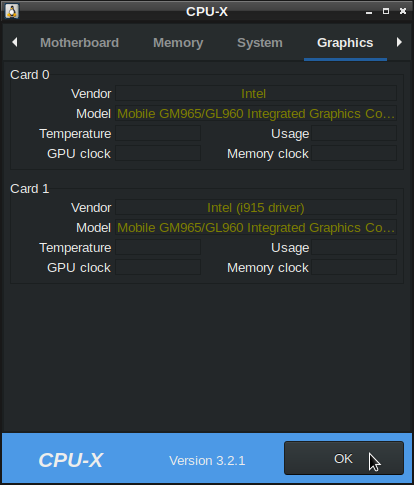Click the Tux penguin window icon
This screenshot has height=485, width=414.
click(x=12, y=12)
